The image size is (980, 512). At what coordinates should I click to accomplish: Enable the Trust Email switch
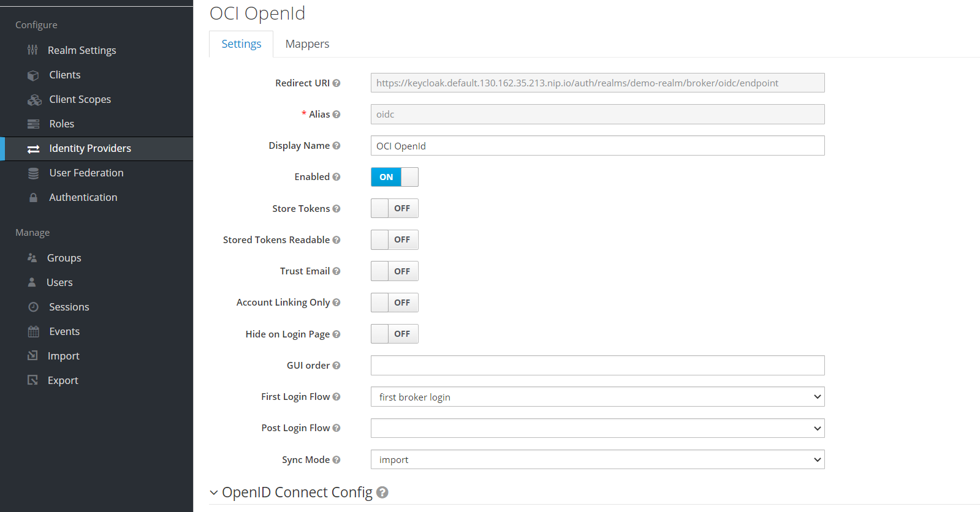[395, 271]
